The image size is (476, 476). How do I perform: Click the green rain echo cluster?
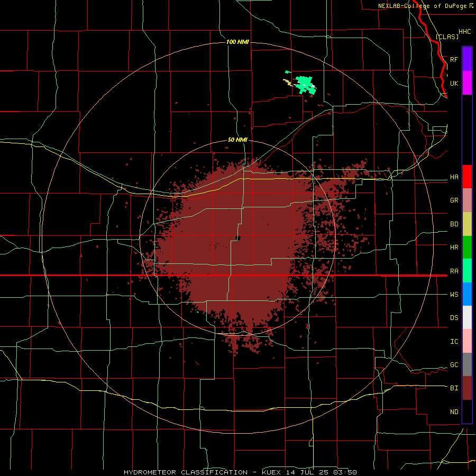click(306, 85)
